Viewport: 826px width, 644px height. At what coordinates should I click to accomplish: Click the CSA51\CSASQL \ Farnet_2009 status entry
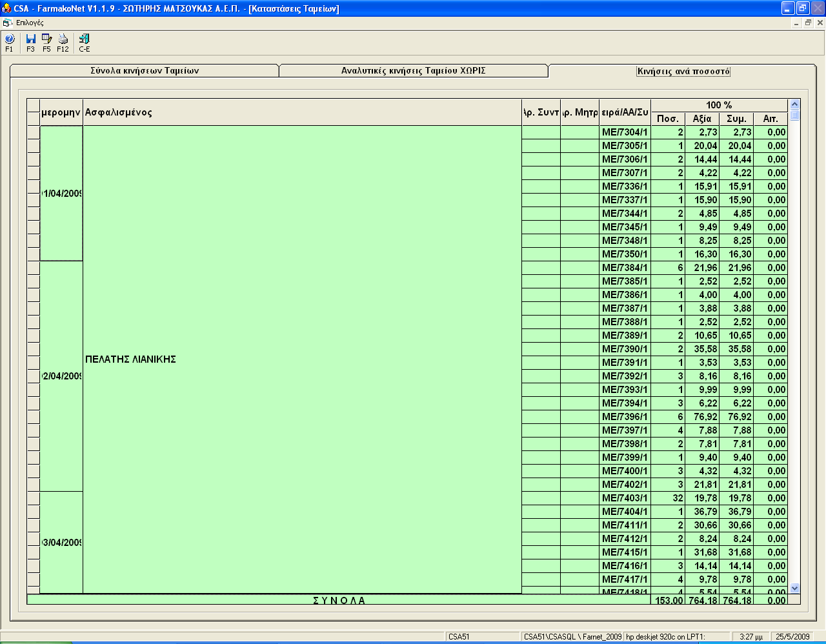point(572,636)
